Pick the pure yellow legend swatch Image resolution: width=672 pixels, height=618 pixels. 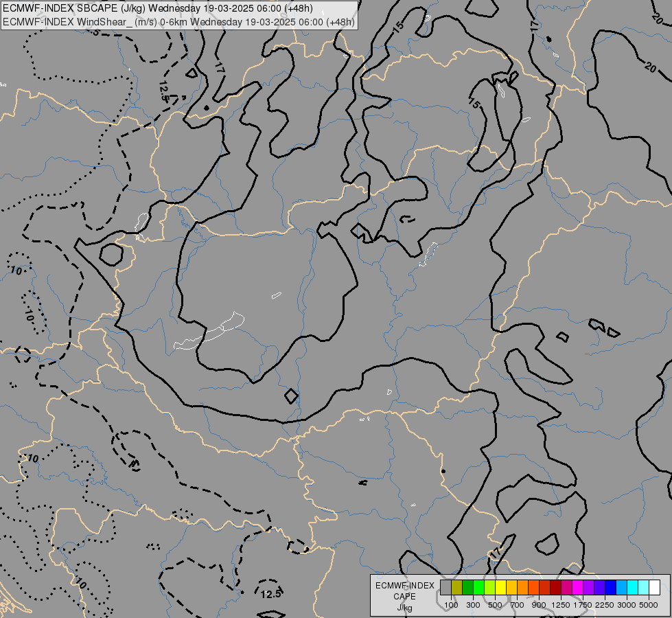[x=500, y=588]
